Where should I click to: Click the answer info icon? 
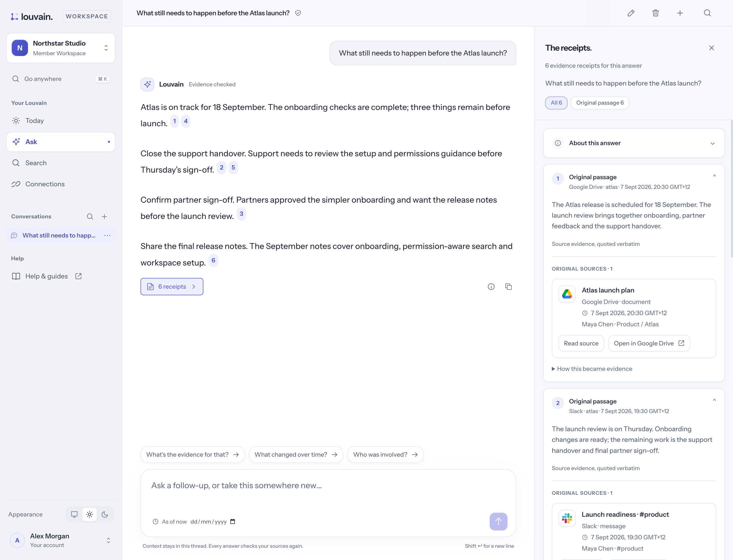click(x=491, y=287)
